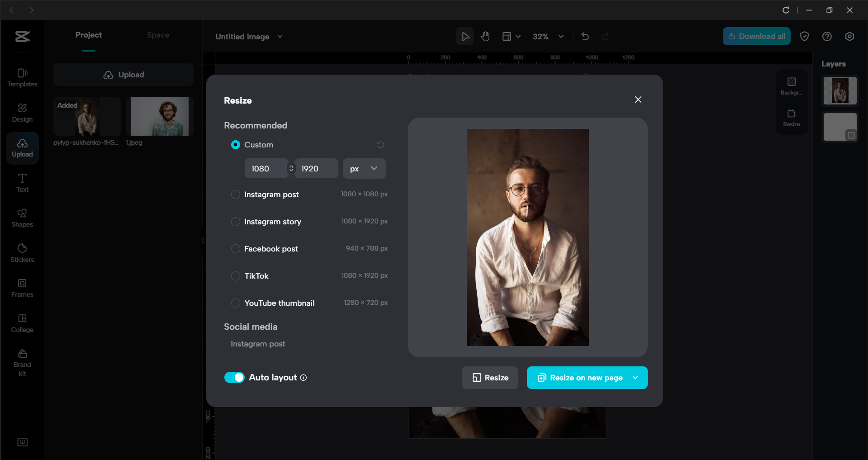
Task: Open the Collage panel
Action: coord(22,323)
